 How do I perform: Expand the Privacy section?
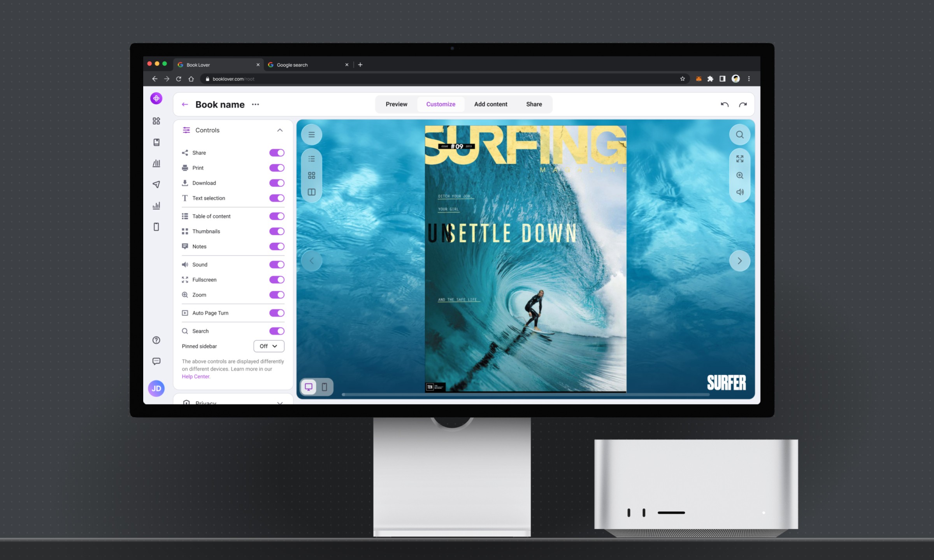279,402
